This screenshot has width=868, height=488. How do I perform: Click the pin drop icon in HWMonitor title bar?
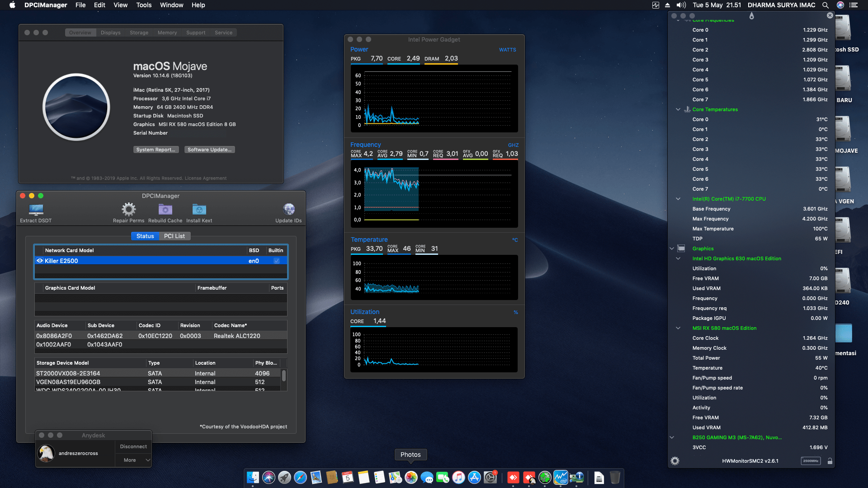(751, 16)
